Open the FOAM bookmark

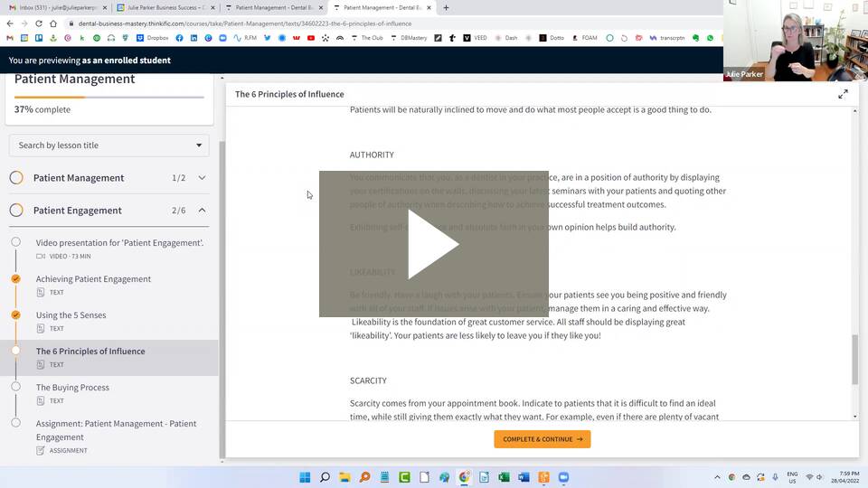tap(584, 38)
